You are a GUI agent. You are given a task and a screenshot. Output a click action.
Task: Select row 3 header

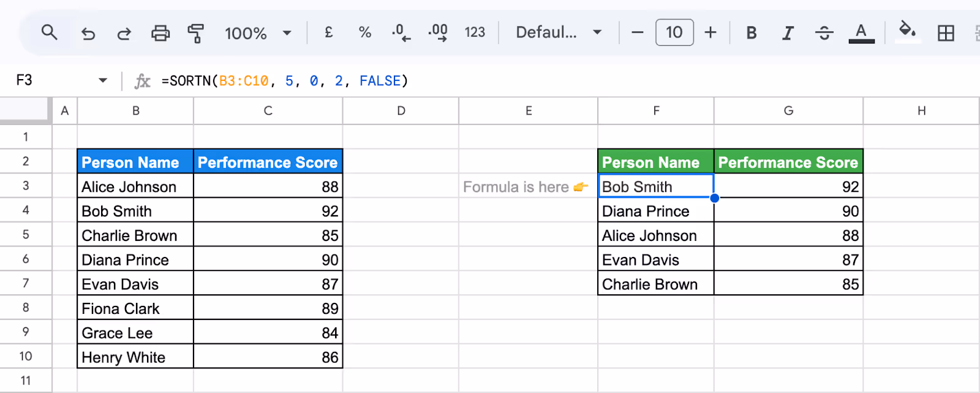(26, 186)
